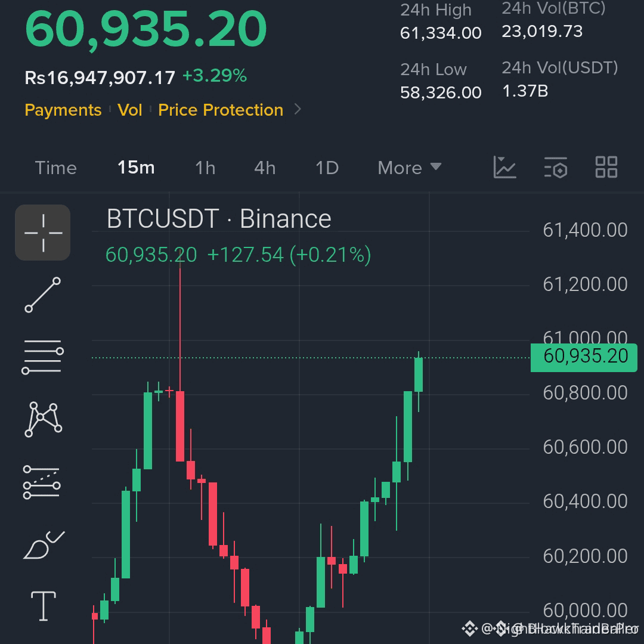Open the Price Protection tag link
644x644 pixels.
pos(221,110)
